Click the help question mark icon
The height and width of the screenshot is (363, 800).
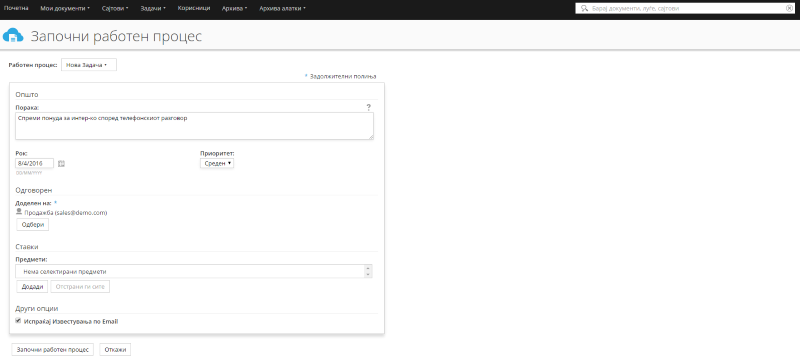(x=368, y=107)
